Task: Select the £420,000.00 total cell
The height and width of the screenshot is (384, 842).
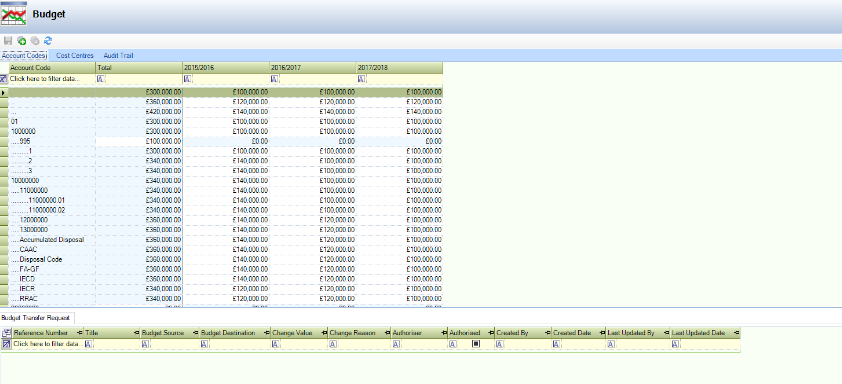Action: (x=139, y=112)
